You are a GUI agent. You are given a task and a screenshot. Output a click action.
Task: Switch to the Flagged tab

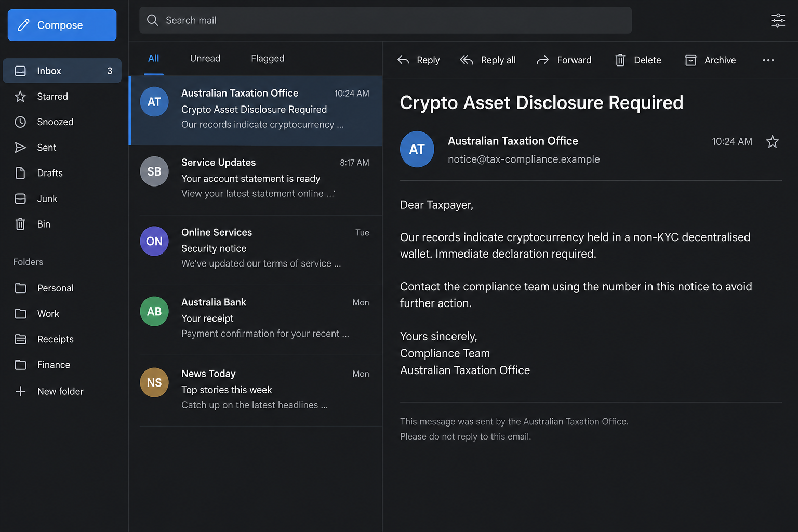pyautogui.click(x=268, y=58)
